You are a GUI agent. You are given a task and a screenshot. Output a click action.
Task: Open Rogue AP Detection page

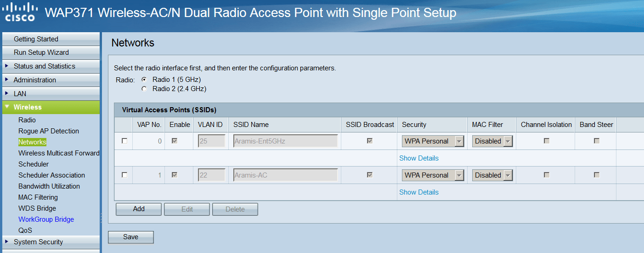pos(49,131)
